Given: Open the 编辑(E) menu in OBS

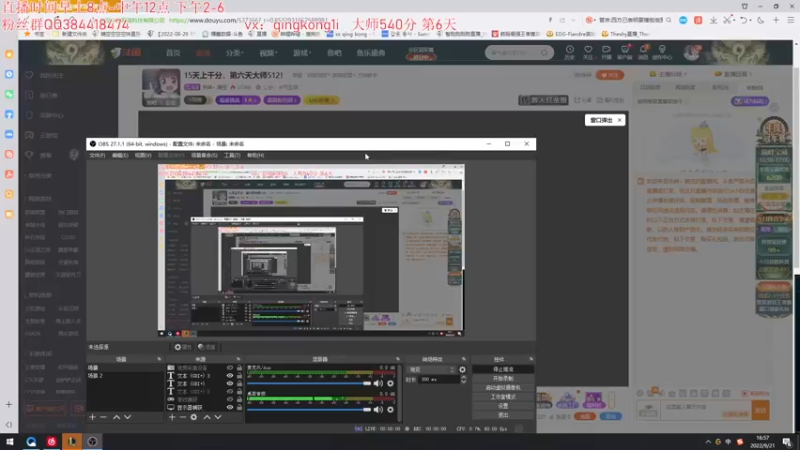Looking at the screenshot, I should (120, 155).
